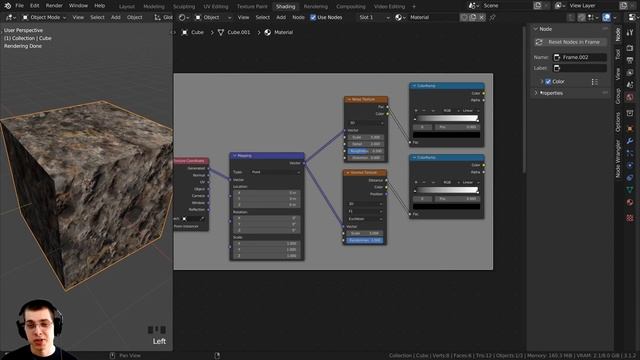
Task: Open the Mapping node Type Point dropdown
Action: (x=276, y=172)
